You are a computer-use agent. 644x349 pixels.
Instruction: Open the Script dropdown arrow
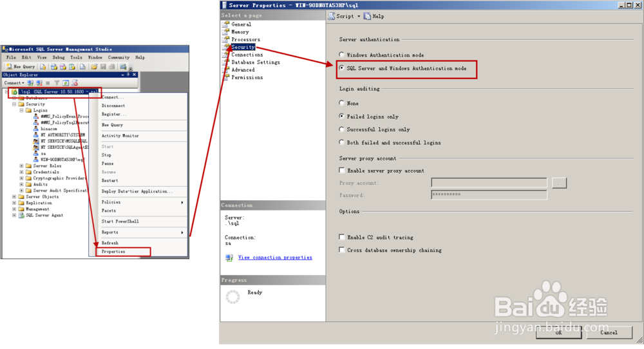359,17
